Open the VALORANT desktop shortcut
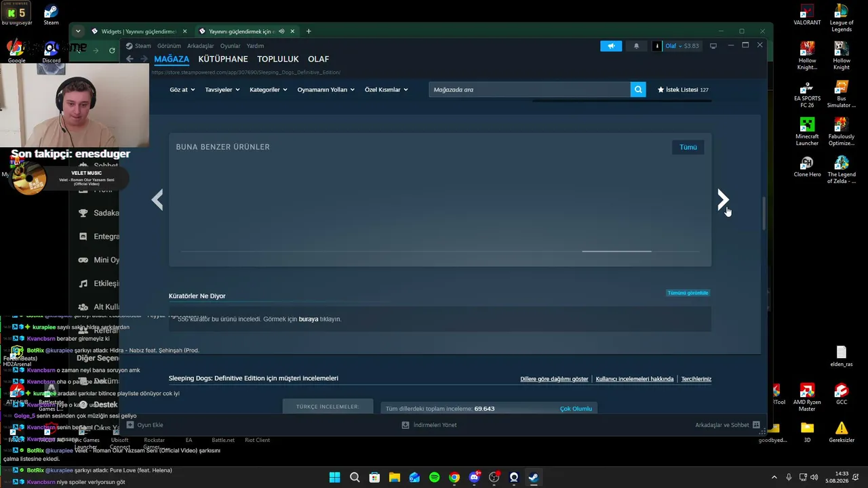The image size is (868, 488). [807, 15]
